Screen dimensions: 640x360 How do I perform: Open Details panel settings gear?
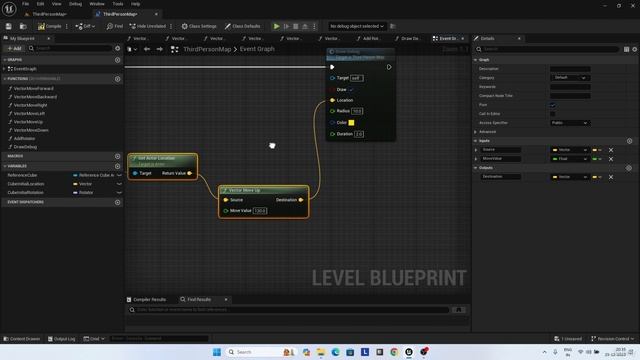(635, 49)
